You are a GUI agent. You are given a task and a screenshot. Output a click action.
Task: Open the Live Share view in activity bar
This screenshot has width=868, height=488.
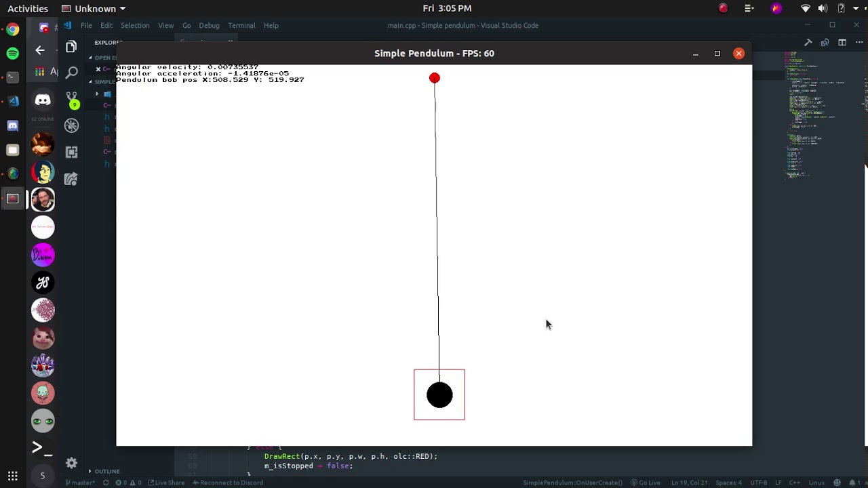[x=71, y=179]
